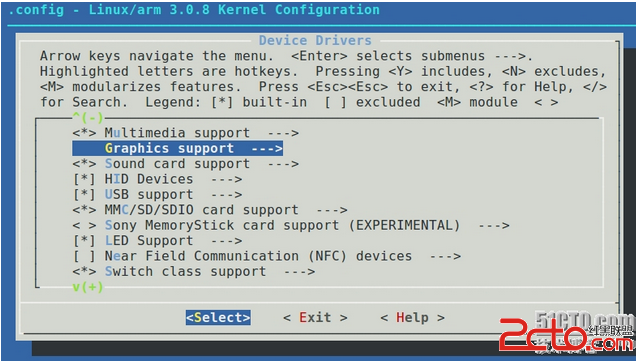Image resolution: width=636 pixels, height=361 pixels.
Task: Toggle Switch class support tristate marker
Action: tap(84, 272)
